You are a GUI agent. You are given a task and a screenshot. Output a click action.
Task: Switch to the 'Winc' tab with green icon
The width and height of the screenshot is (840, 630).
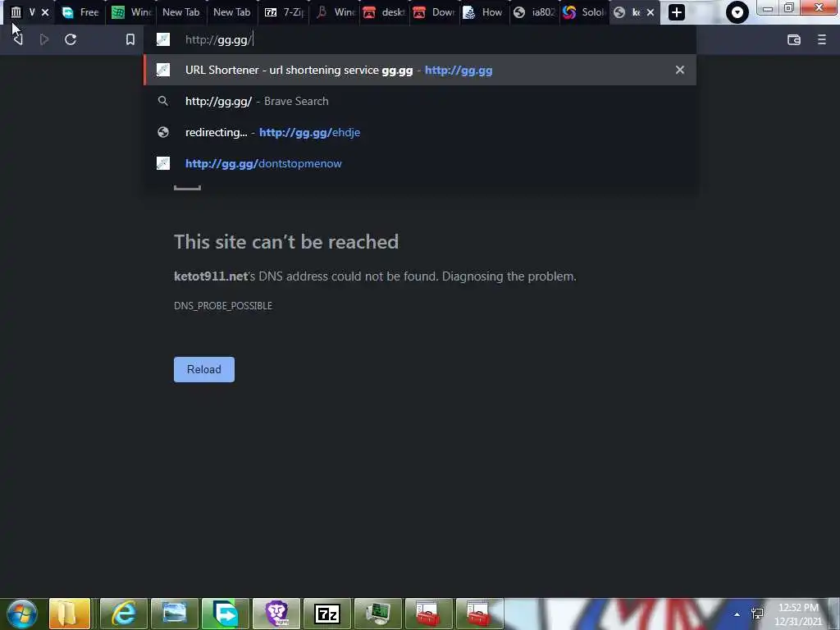coord(130,12)
